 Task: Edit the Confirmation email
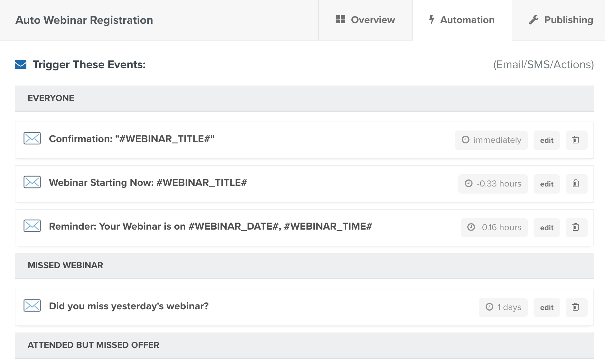[547, 140]
